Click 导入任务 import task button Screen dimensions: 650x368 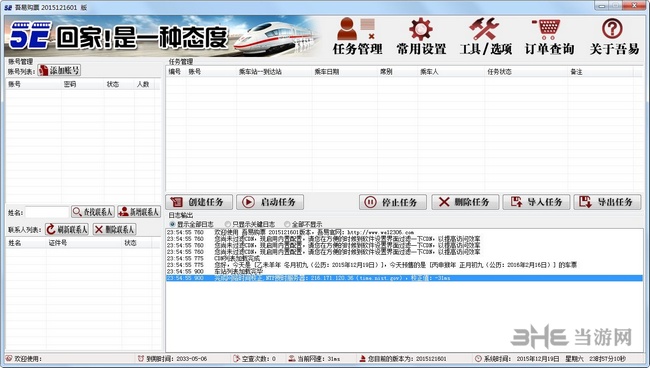536,202
